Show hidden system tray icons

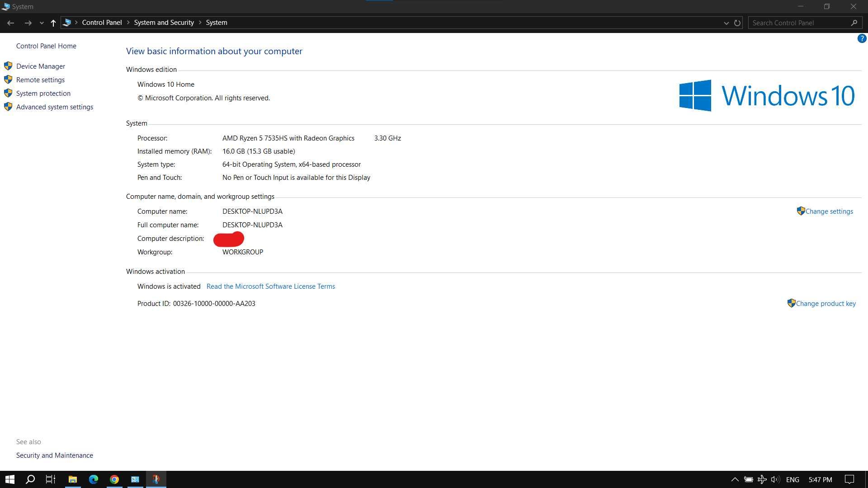click(735, 479)
